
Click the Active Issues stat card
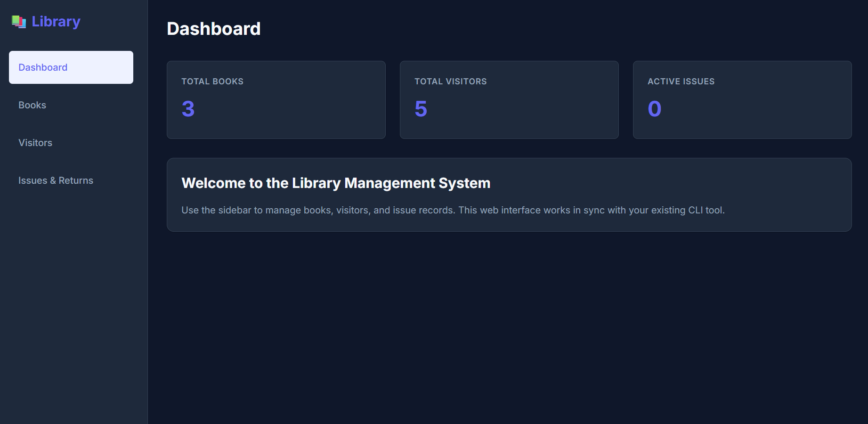[x=742, y=99]
